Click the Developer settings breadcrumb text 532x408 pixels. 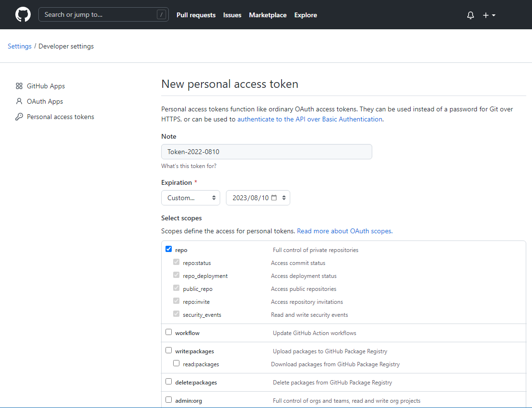click(x=66, y=46)
